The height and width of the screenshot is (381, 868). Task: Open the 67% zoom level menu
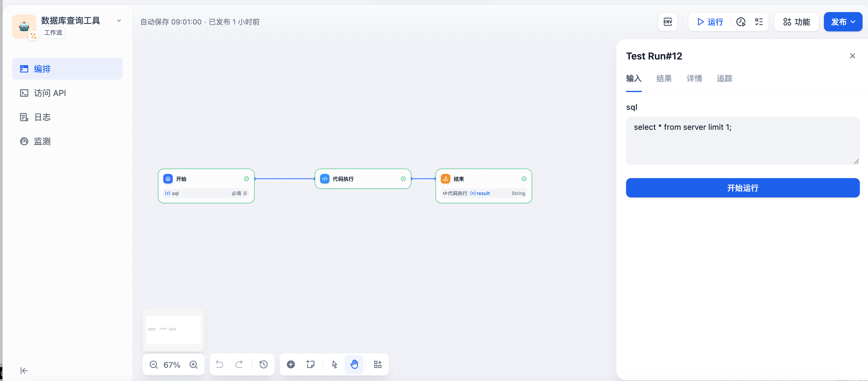coord(172,365)
